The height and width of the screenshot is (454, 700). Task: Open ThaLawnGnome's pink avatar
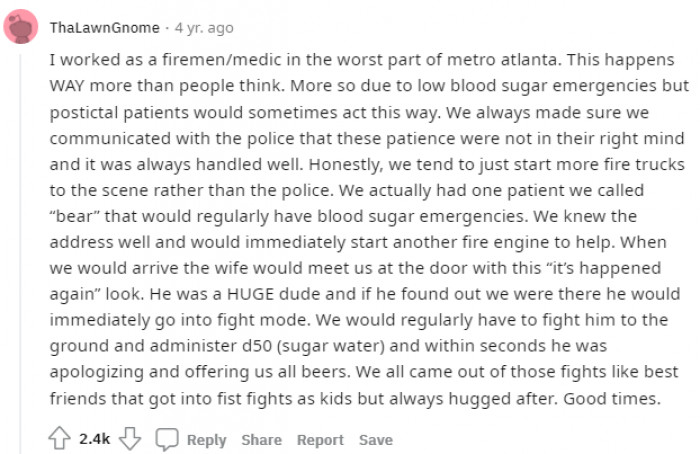[x=21, y=27]
